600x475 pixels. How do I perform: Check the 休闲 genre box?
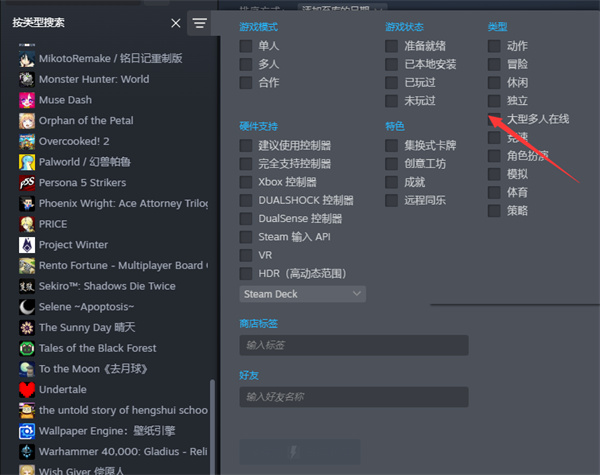click(x=494, y=83)
